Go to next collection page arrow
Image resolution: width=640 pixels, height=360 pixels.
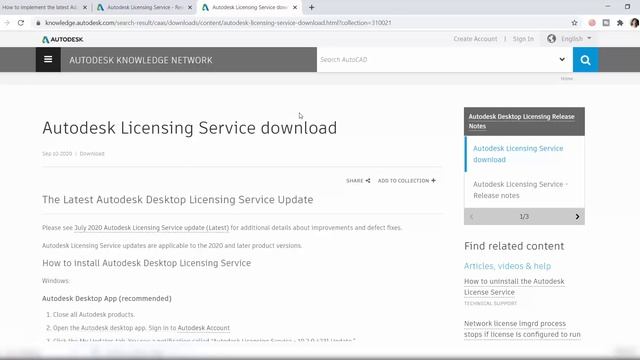coord(577,217)
